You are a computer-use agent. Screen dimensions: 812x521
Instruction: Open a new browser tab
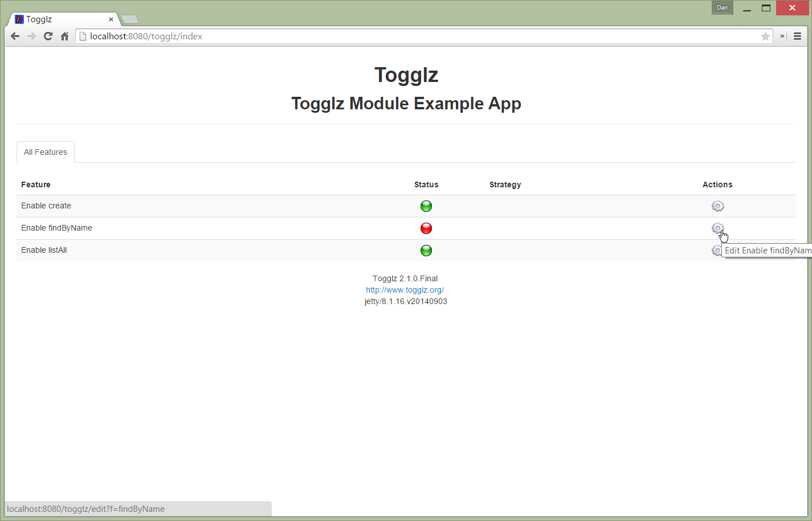tap(130, 20)
